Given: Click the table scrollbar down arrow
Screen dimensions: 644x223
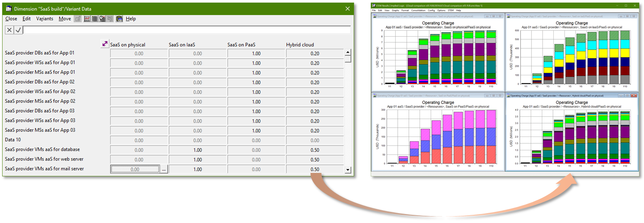Looking at the screenshot, I should click(348, 170).
